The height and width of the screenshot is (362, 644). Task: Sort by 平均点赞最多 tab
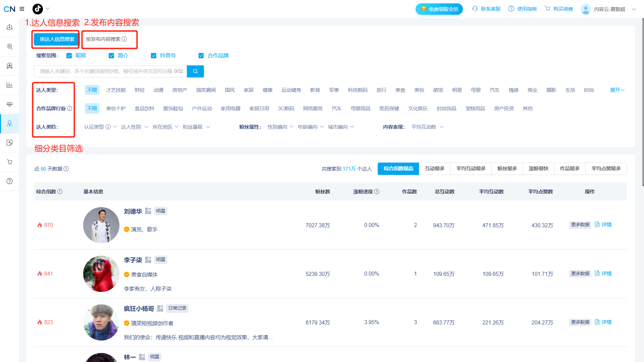606,169
